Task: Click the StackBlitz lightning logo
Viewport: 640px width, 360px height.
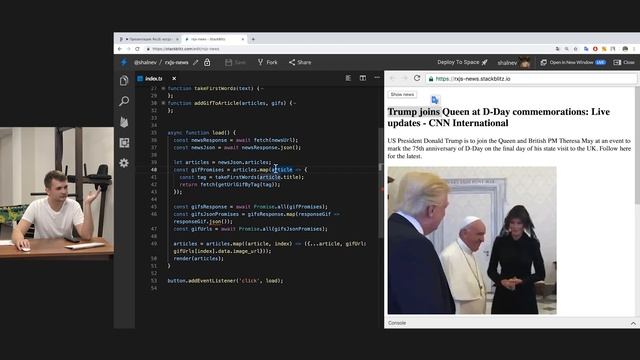Action: [x=124, y=62]
